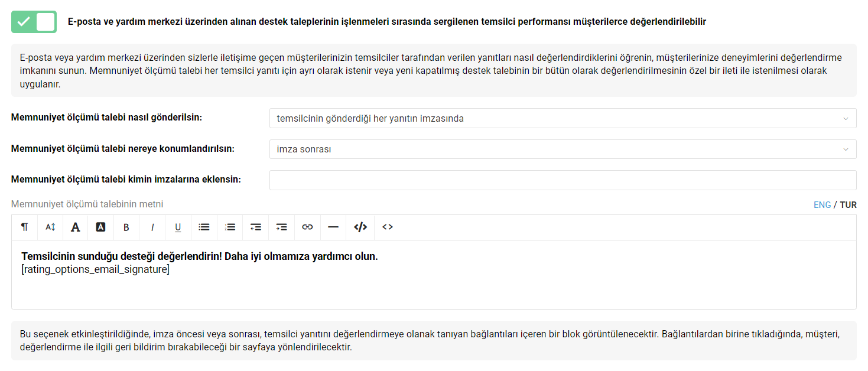Toggle italic formatting
868x371 pixels.
point(152,227)
